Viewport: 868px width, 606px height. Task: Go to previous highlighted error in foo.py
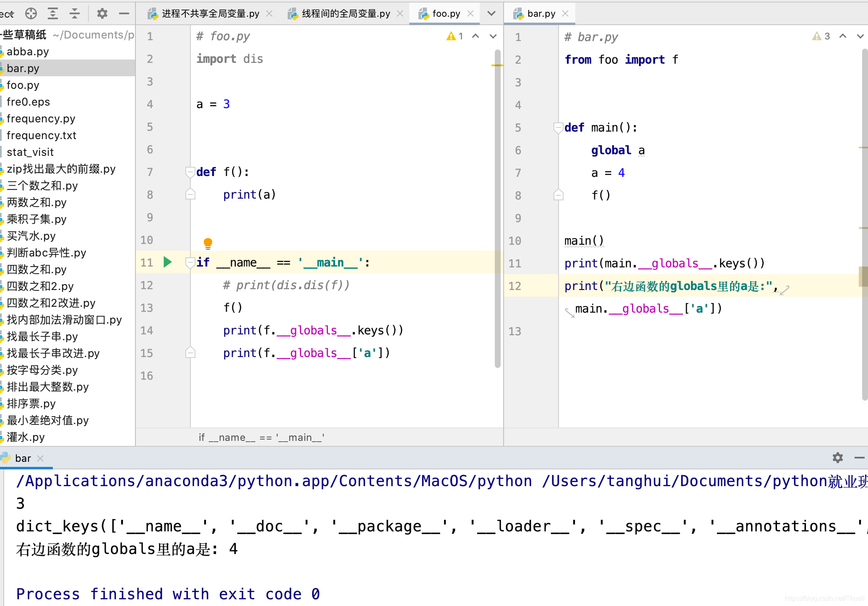point(476,36)
